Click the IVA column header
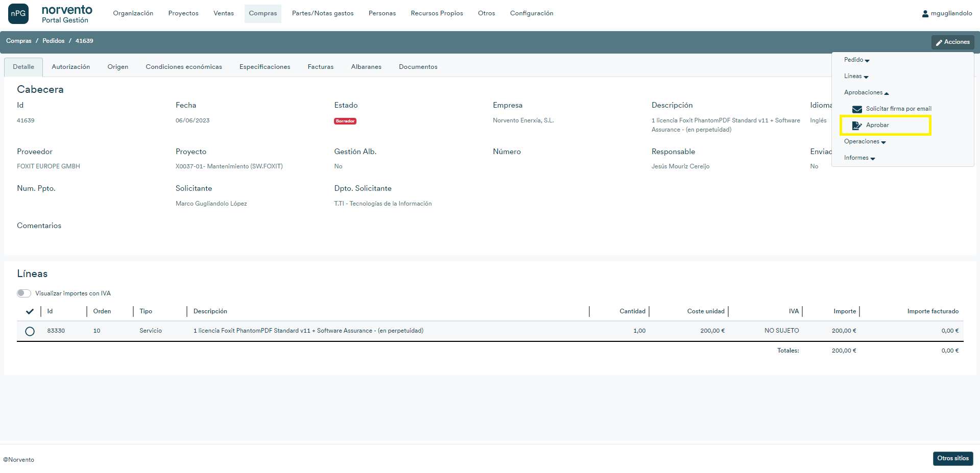The width and height of the screenshot is (980, 473). tap(794, 311)
